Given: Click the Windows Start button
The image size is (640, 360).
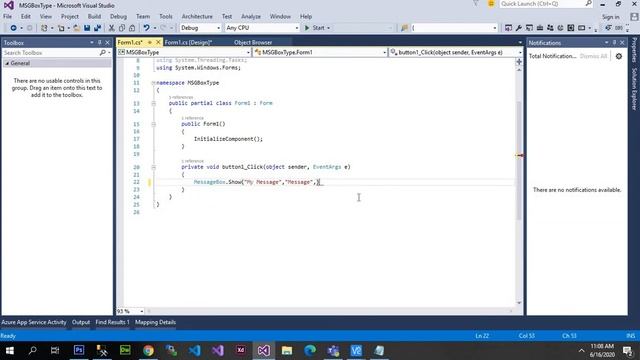Looking at the screenshot, I should [x=10, y=351].
